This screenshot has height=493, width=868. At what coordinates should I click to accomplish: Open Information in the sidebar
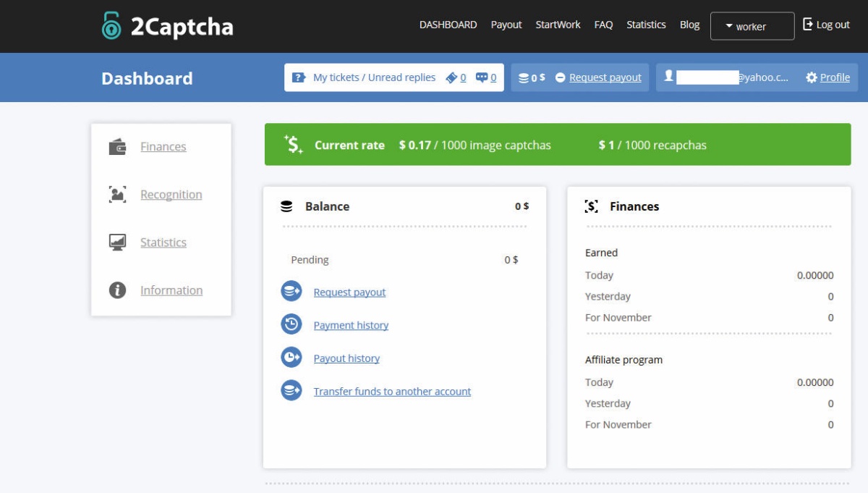pos(171,290)
